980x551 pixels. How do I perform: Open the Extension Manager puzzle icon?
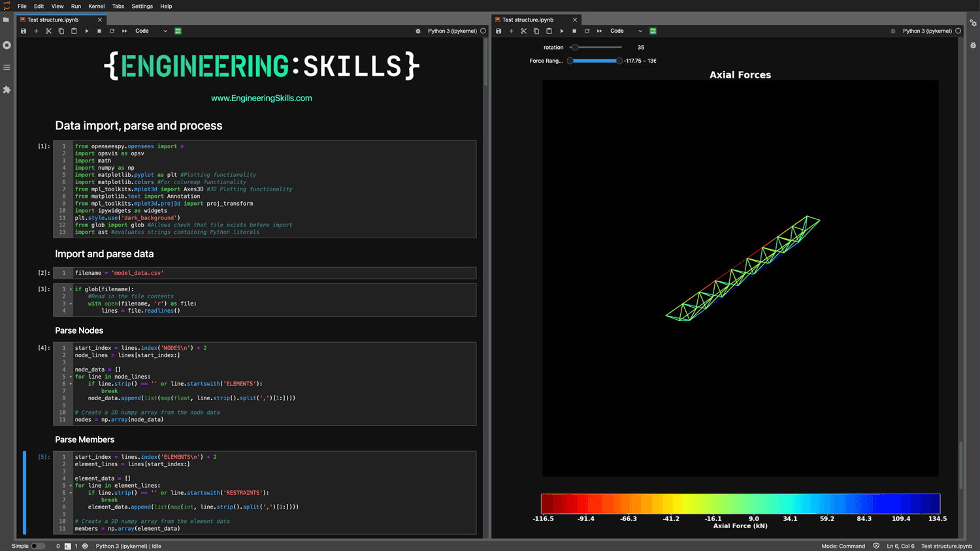click(7, 89)
